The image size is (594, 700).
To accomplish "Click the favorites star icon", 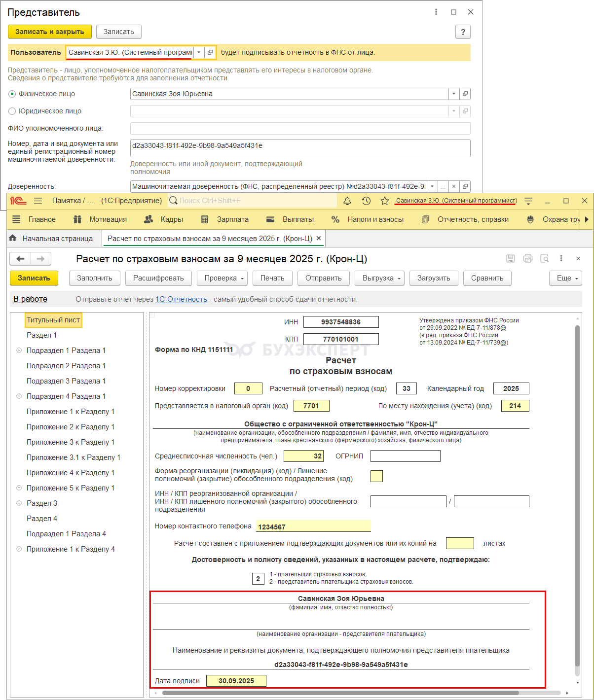I will 385,201.
